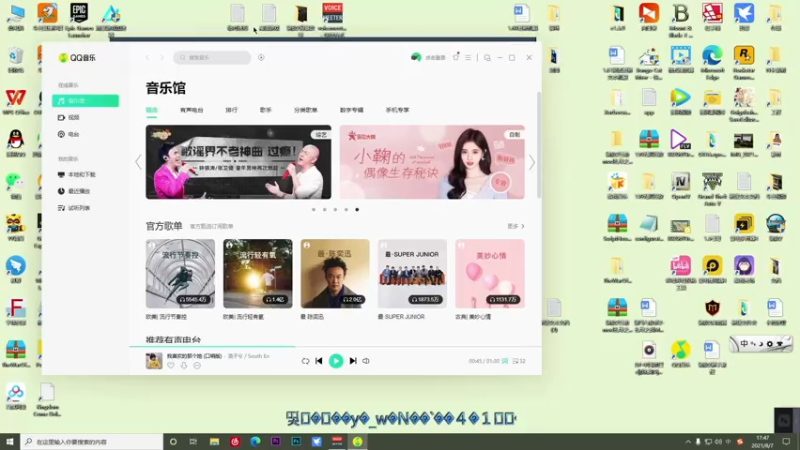Toggle the loop playback mode icon
The image size is (800, 450).
tap(305, 361)
